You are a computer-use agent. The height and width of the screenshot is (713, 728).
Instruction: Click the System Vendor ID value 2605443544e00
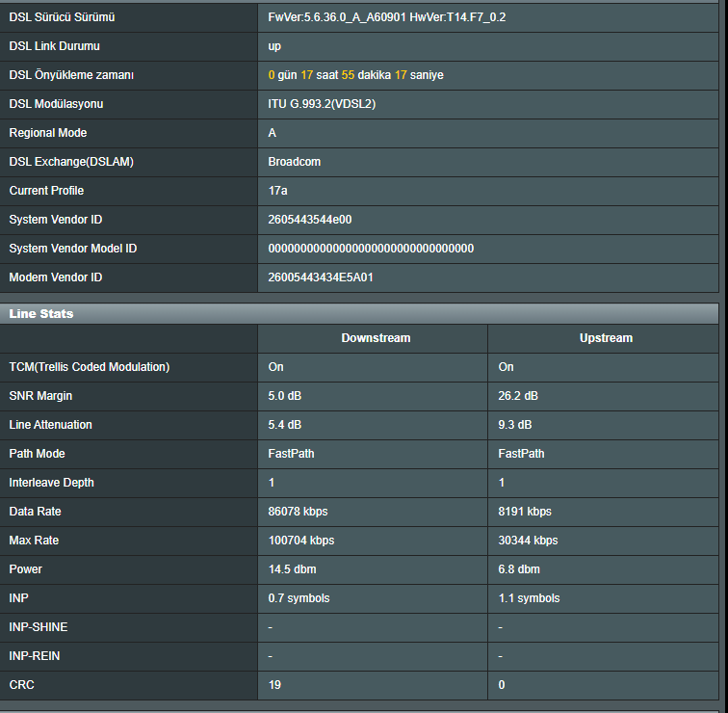[310, 220]
